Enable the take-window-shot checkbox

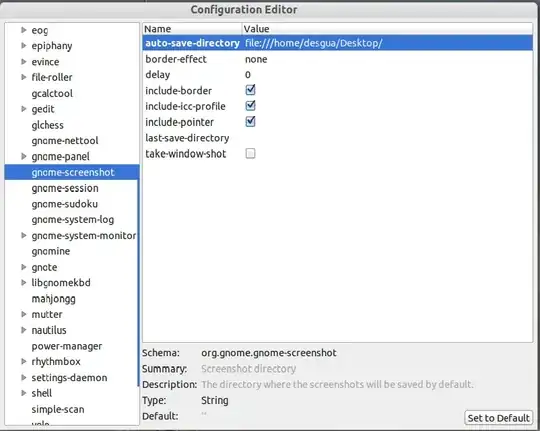[250, 153]
